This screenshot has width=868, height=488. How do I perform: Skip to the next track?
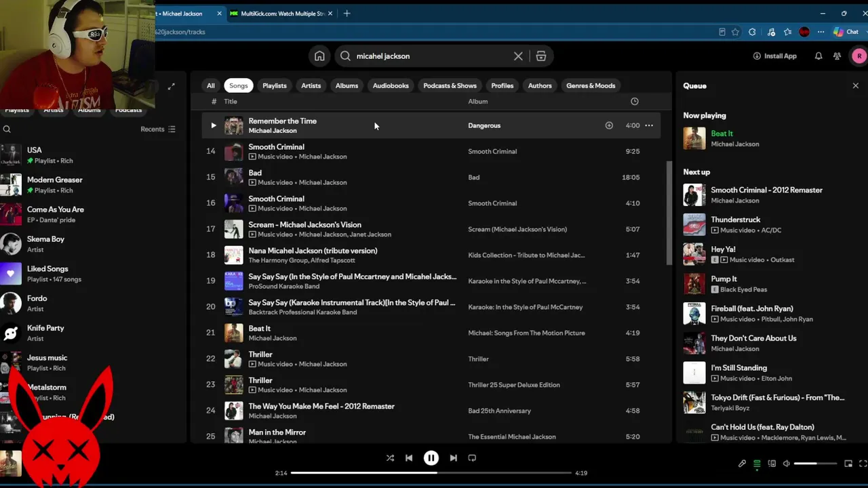click(x=453, y=458)
